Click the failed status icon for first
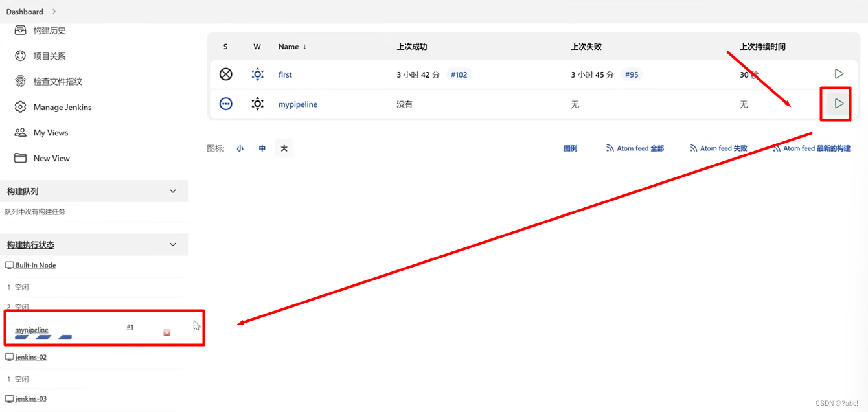 pos(225,74)
